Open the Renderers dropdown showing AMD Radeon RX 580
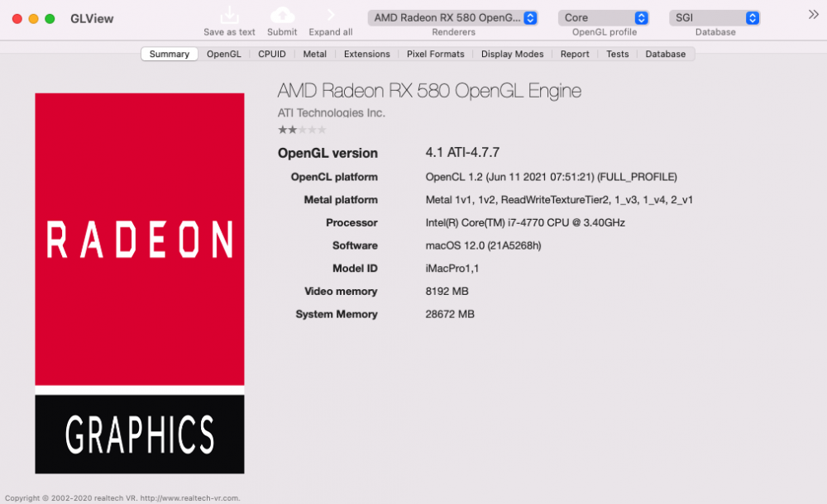 tap(453, 18)
